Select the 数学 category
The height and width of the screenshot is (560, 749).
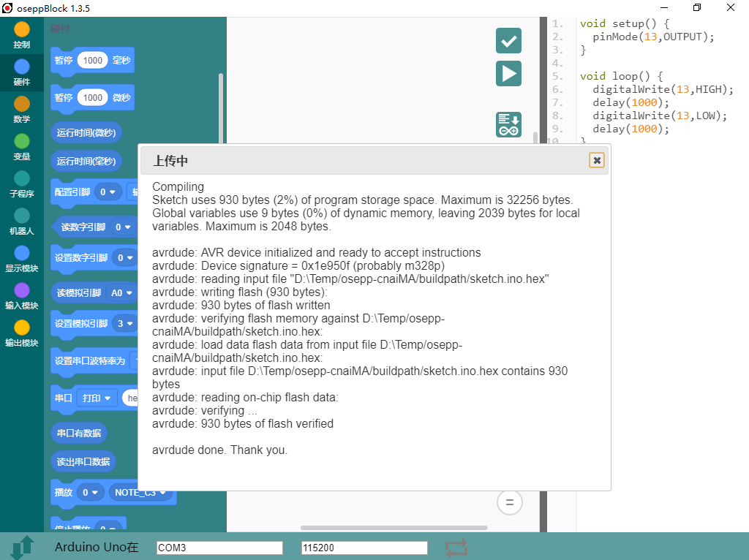pyautogui.click(x=22, y=110)
